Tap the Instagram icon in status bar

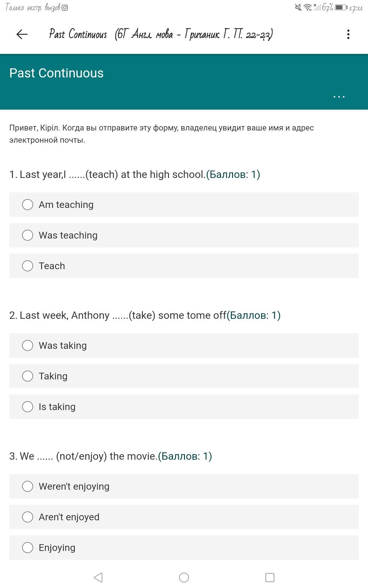tap(65, 8)
